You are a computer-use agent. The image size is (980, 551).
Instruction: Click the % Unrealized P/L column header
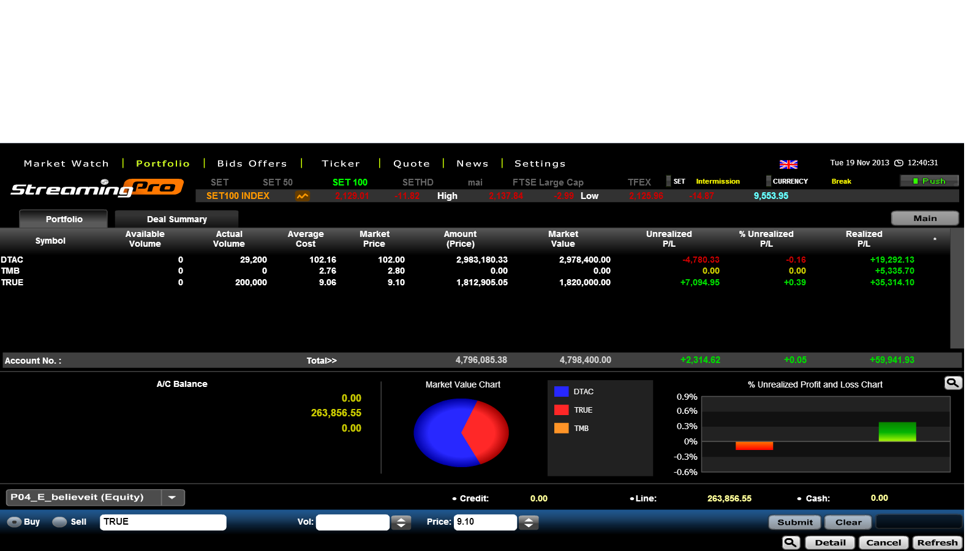[x=766, y=239]
